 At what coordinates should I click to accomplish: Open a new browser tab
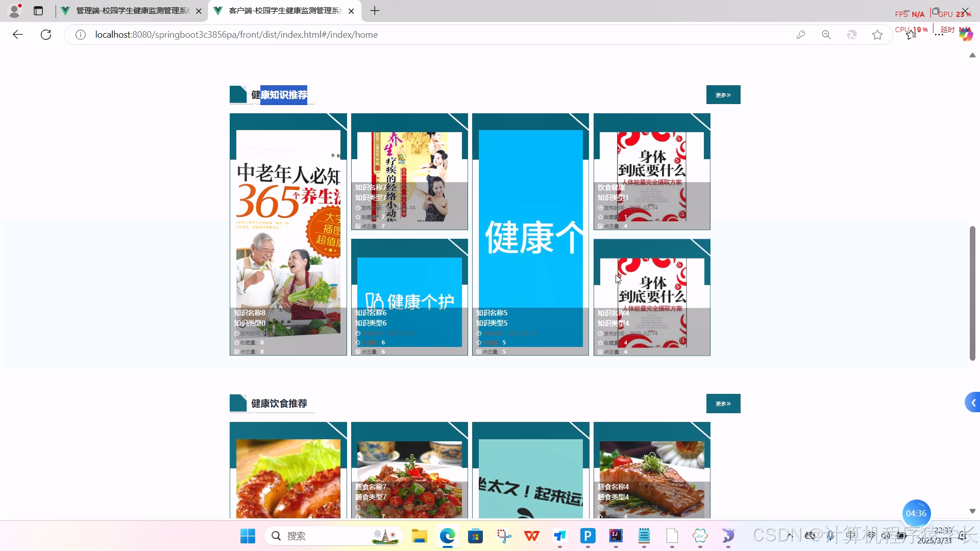(375, 10)
